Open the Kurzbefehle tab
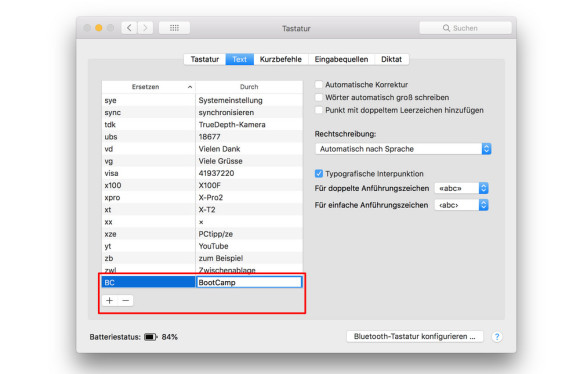The height and width of the screenshot is (374, 580). [281, 59]
